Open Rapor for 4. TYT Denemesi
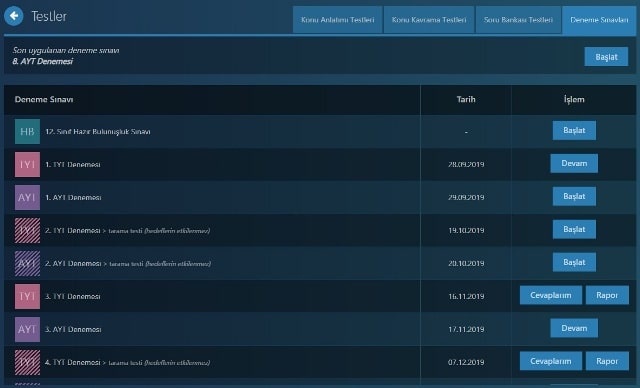Image resolution: width=640 pixels, height=388 pixels. (x=607, y=361)
